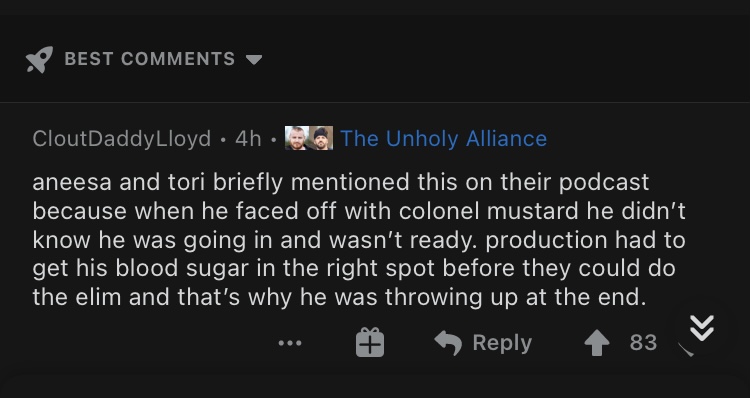Screen dimensions: 750x398
Task: Tap the rocket sort icon
Action: coord(39,59)
